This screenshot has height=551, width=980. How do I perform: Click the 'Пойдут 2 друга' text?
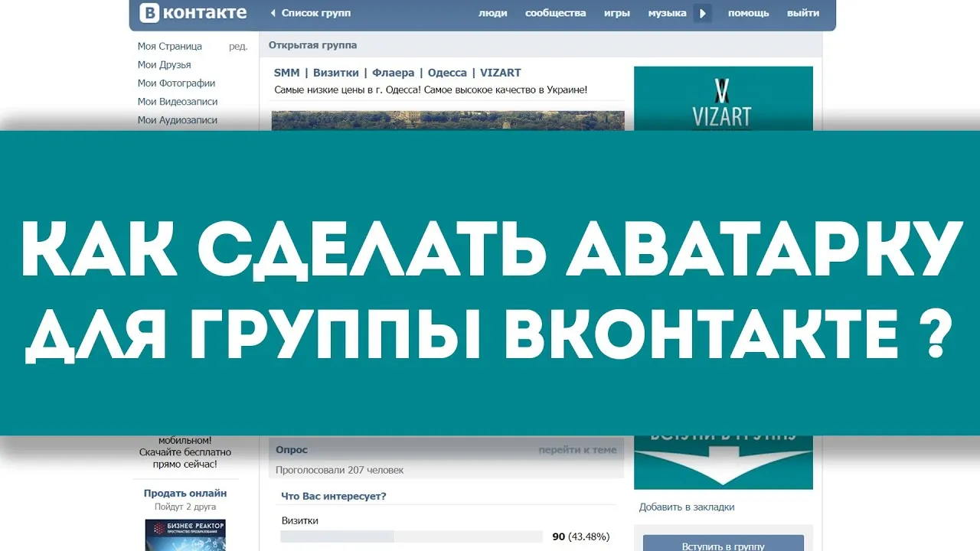[185, 507]
